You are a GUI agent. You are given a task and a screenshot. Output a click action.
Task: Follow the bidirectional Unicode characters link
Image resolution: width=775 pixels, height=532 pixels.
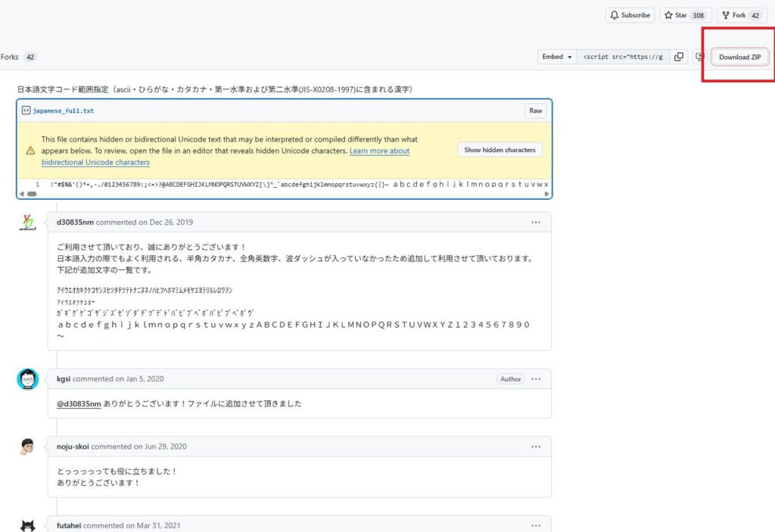pos(95,162)
